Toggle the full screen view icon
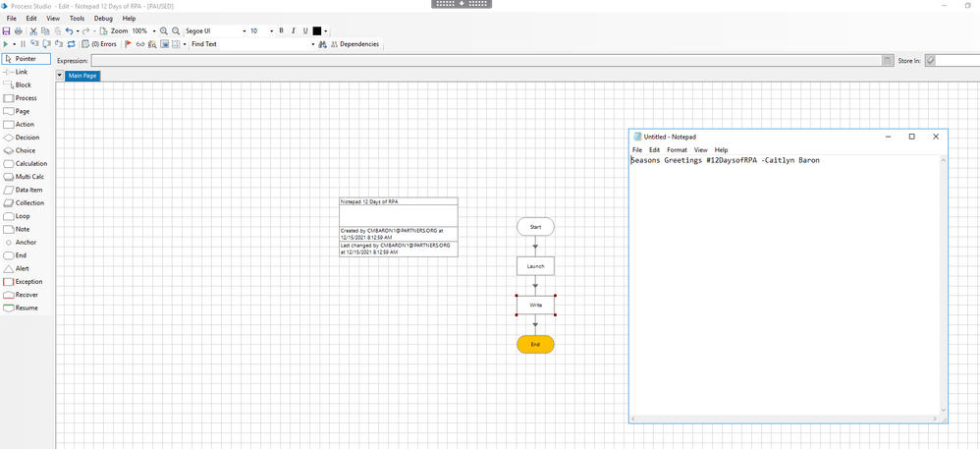 (x=164, y=44)
